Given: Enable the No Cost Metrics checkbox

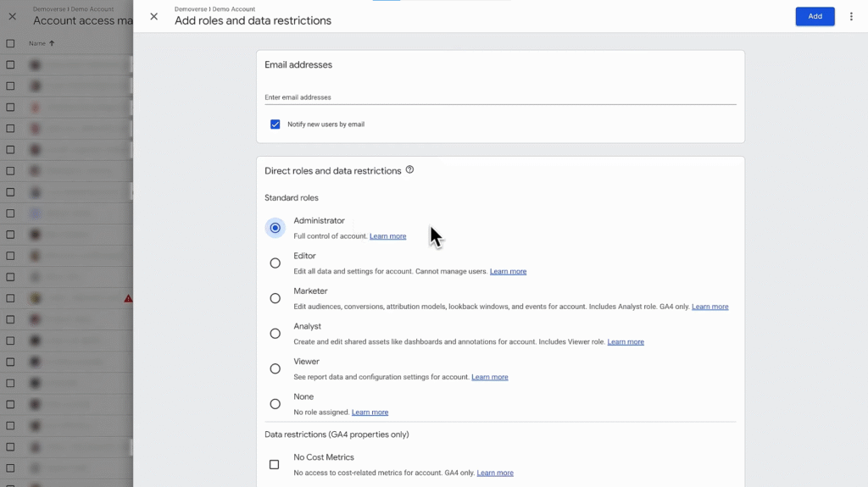Looking at the screenshot, I should [274, 464].
